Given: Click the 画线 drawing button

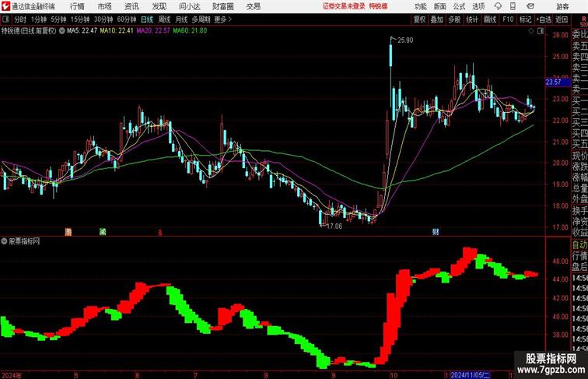Looking at the screenshot, I should 490,19.
